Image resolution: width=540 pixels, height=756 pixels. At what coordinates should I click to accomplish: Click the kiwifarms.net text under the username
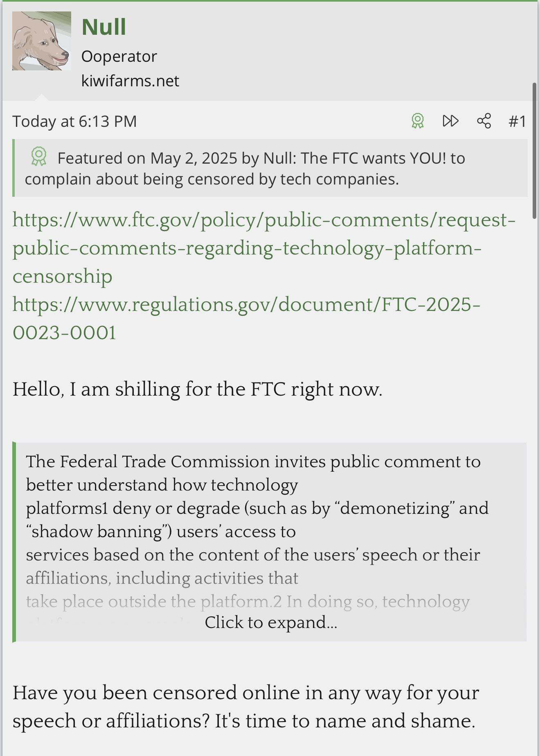coord(130,81)
